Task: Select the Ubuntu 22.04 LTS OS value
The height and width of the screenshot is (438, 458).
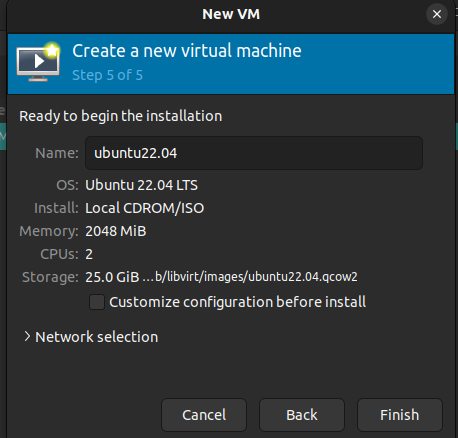Action: point(141,185)
